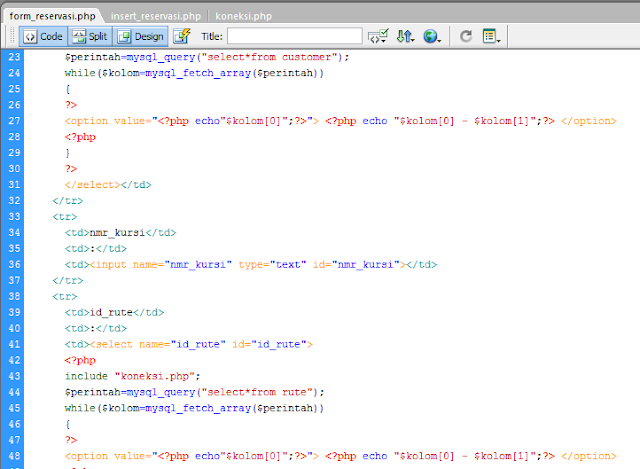The height and width of the screenshot is (469, 640).
Task: Click the while loop on line 45
Action: tap(194, 408)
